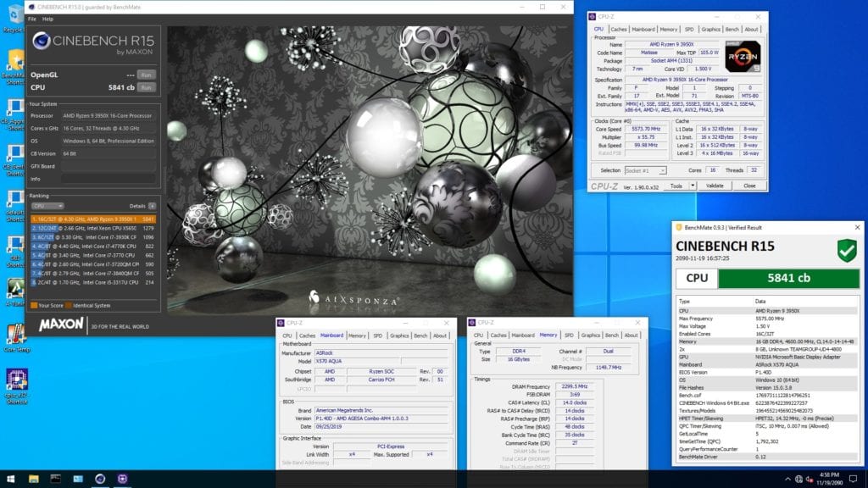Click the empty GFX Board field in Cinebench
The image size is (868, 488).
coord(108,166)
